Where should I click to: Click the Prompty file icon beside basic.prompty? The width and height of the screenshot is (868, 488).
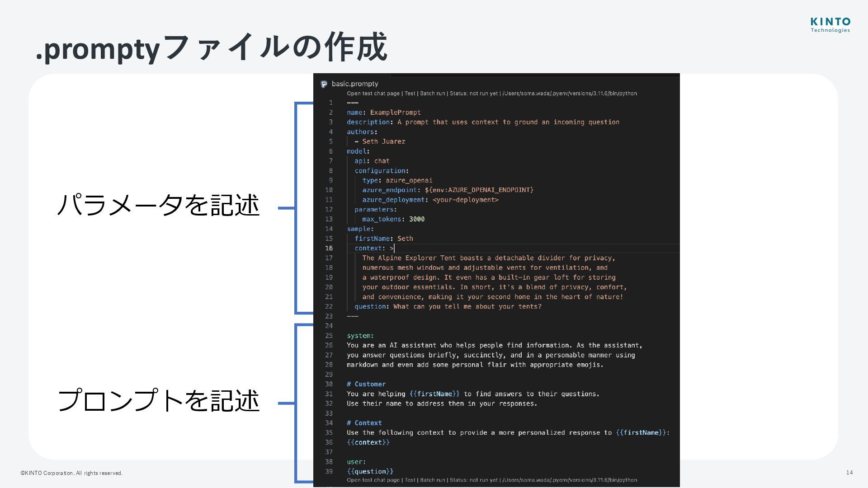pos(324,84)
